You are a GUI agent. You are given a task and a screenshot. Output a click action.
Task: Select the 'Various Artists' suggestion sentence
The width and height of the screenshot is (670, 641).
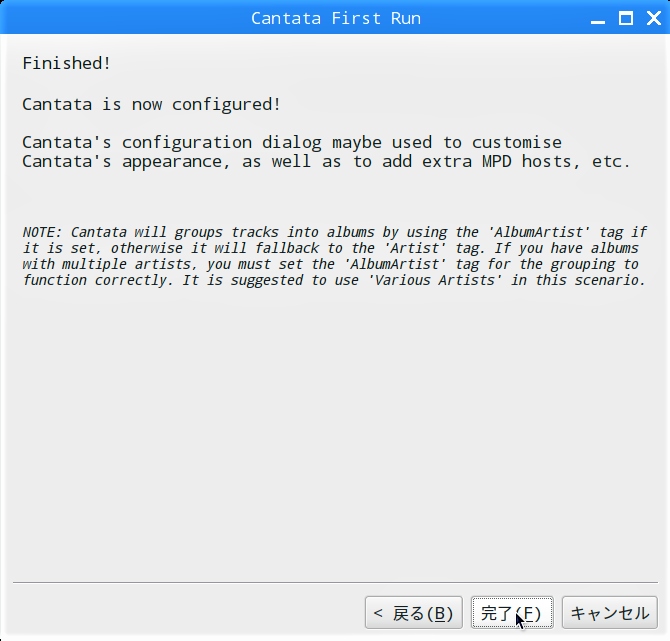[x=414, y=280]
